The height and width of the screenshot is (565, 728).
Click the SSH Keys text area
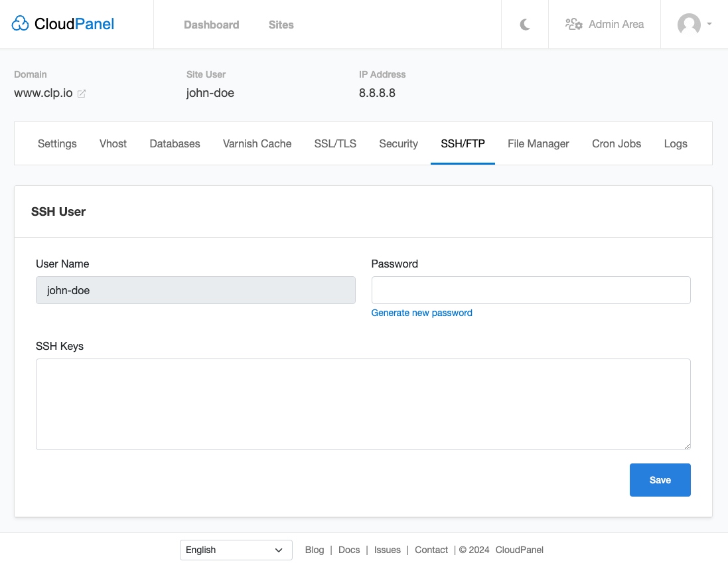[x=363, y=404]
